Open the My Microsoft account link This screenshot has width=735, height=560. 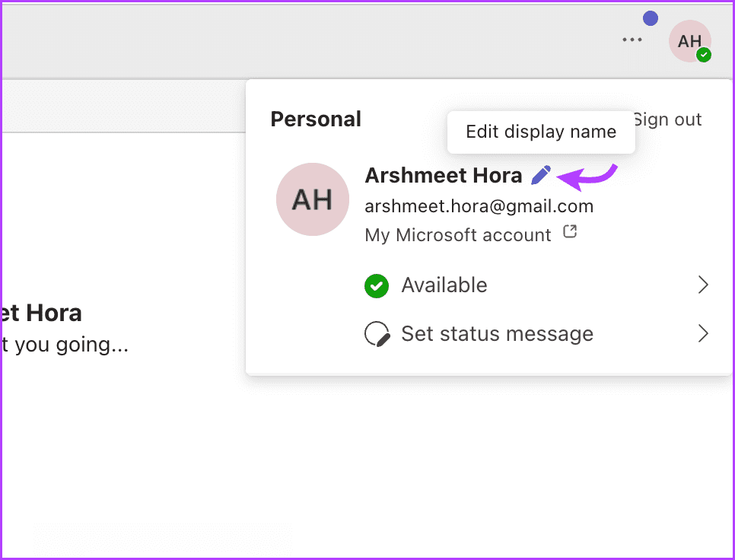[x=458, y=235]
